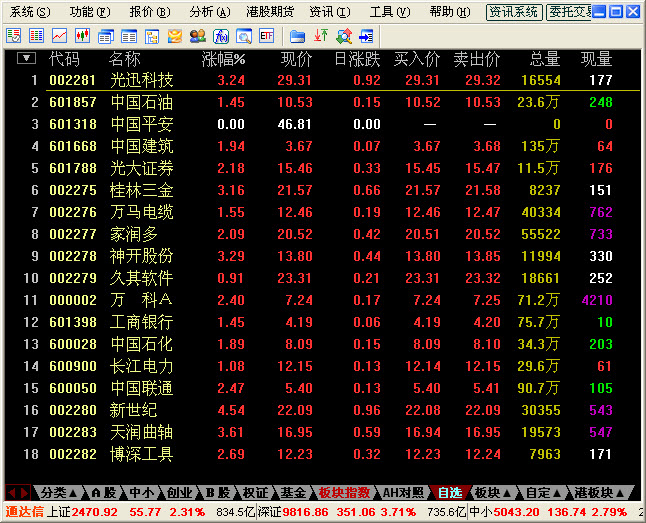The height and width of the screenshot is (523, 646).
Task: Switch to the 基金 tab
Action: pyautogui.click(x=293, y=493)
